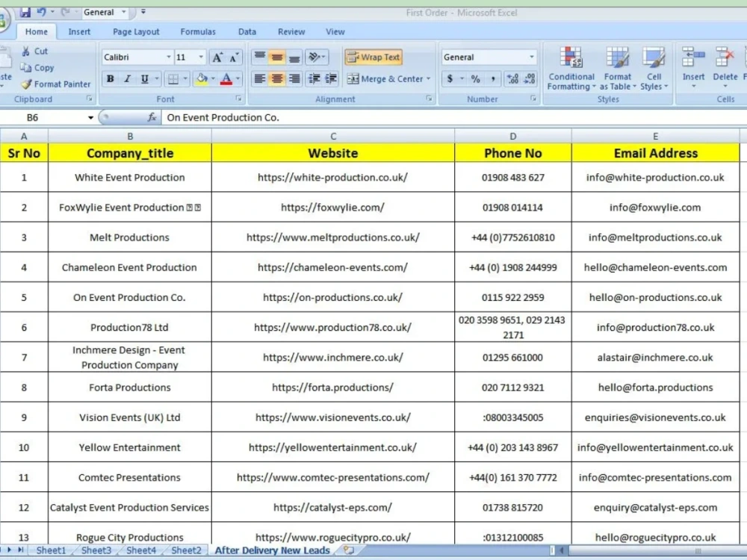This screenshot has width=747, height=560.
Task: Open the foxwylie.com website link
Action: coord(332,207)
